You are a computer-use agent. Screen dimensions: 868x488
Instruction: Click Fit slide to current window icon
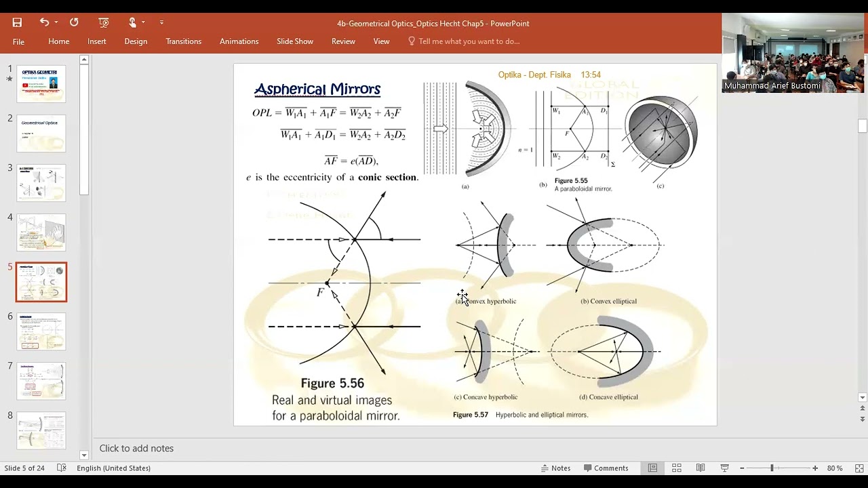[x=859, y=468]
